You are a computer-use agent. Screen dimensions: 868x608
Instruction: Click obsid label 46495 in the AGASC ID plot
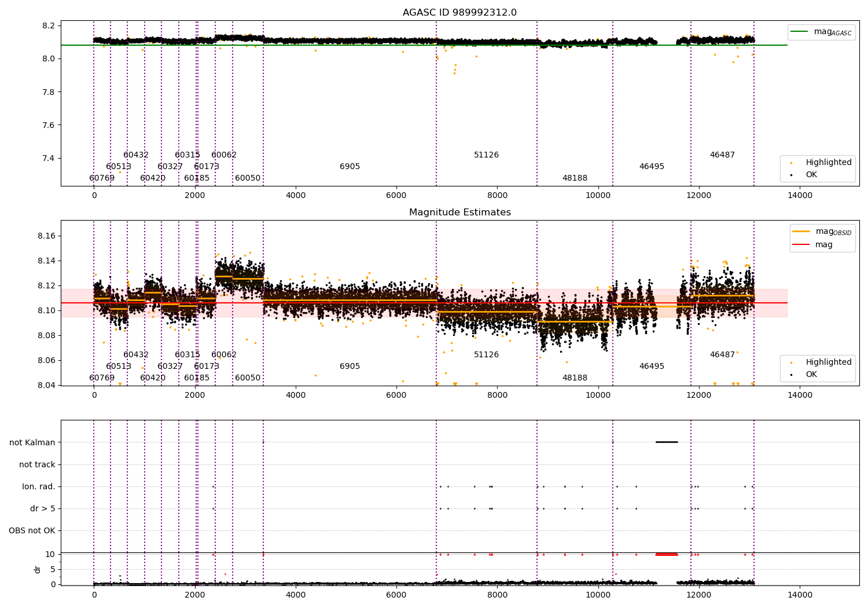[652, 167]
